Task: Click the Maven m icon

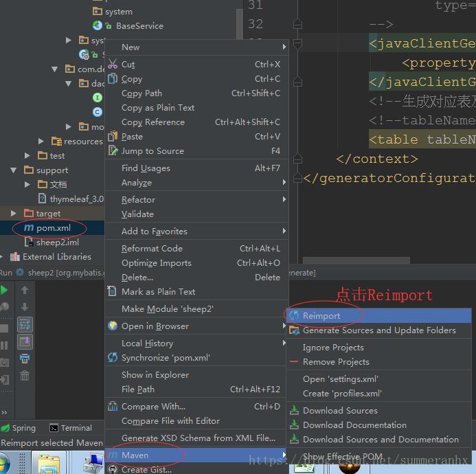Action: coord(113,455)
